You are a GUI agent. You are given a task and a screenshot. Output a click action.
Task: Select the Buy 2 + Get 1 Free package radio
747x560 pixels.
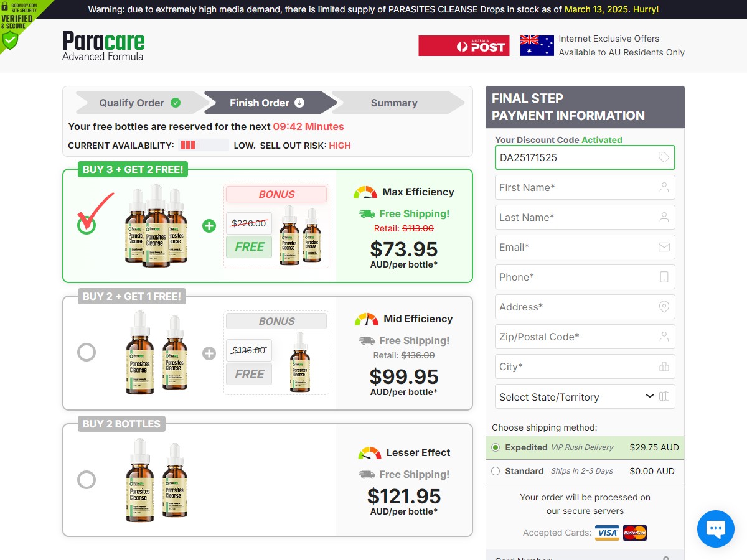[x=87, y=352]
